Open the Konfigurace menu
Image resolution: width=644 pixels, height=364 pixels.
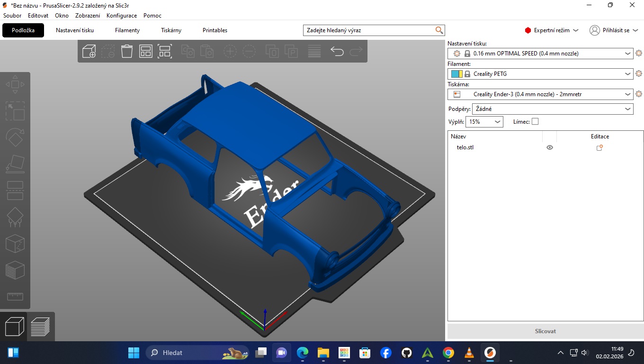[x=122, y=16]
